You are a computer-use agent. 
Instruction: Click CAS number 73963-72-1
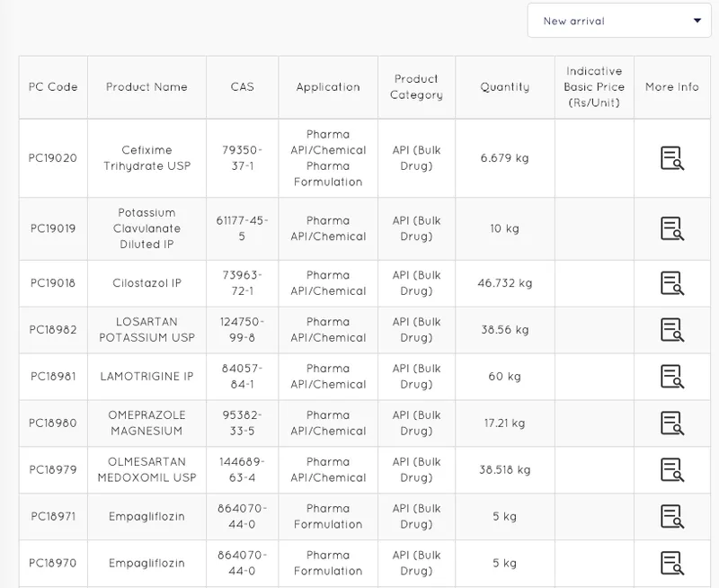pos(242,283)
